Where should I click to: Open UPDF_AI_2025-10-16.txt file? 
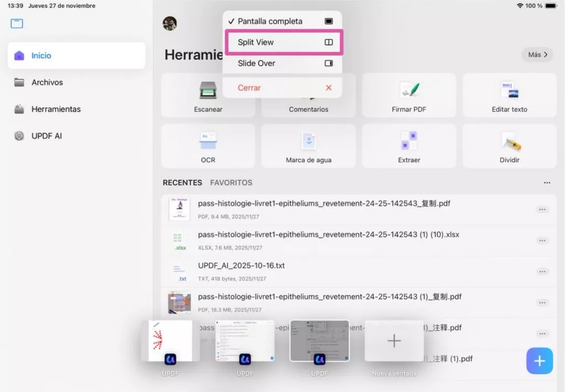(x=359, y=271)
